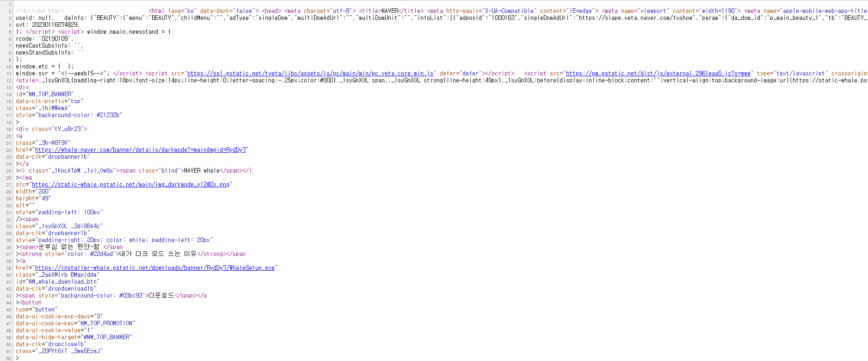Click the type="button" attribute
The width and height of the screenshot is (868, 361).
[37, 309]
